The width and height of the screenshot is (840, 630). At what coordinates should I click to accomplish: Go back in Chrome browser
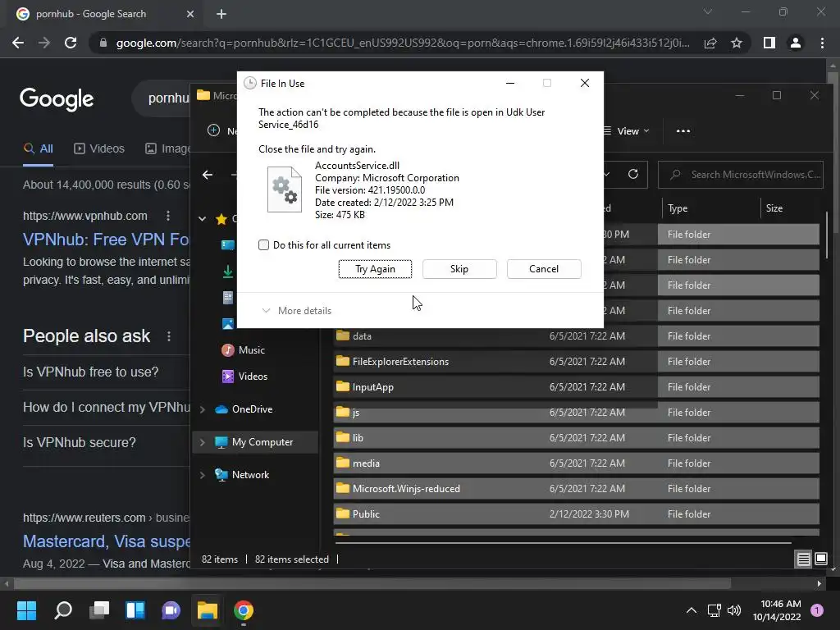coord(18,43)
